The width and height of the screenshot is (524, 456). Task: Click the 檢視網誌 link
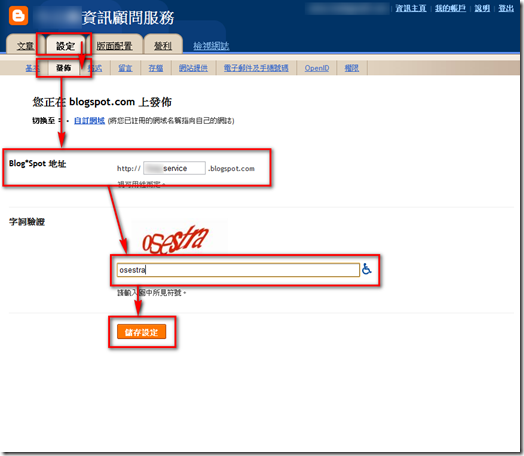click(x=211, y=46)
